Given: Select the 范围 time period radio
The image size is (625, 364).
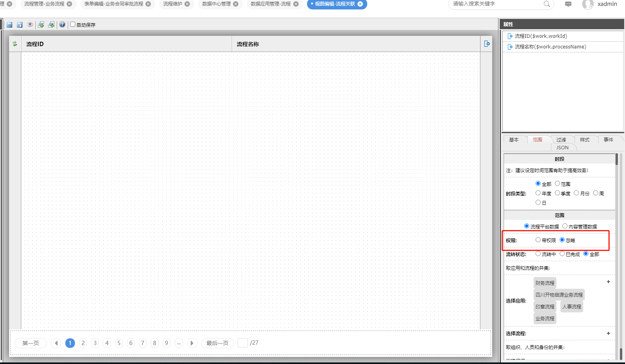Looking at the screenshot, I should pos(557,184).
